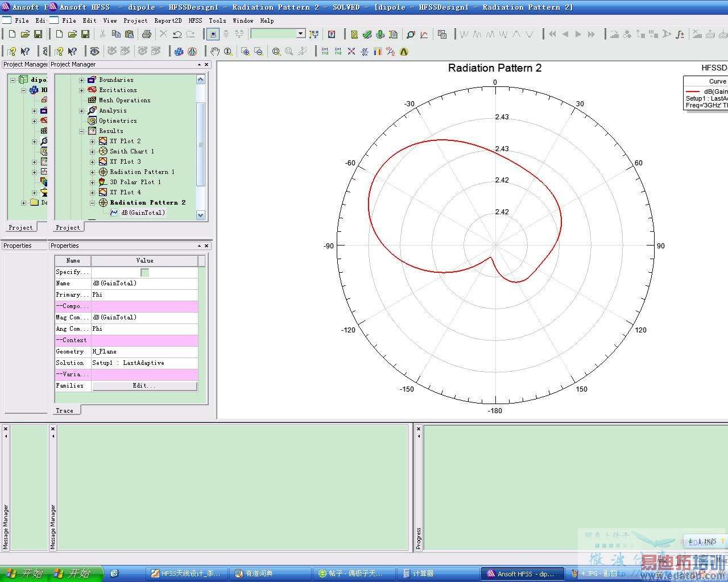Click the Validate green checkmark icon
This screenshot has height=582, width=728.
pos(367,35)
